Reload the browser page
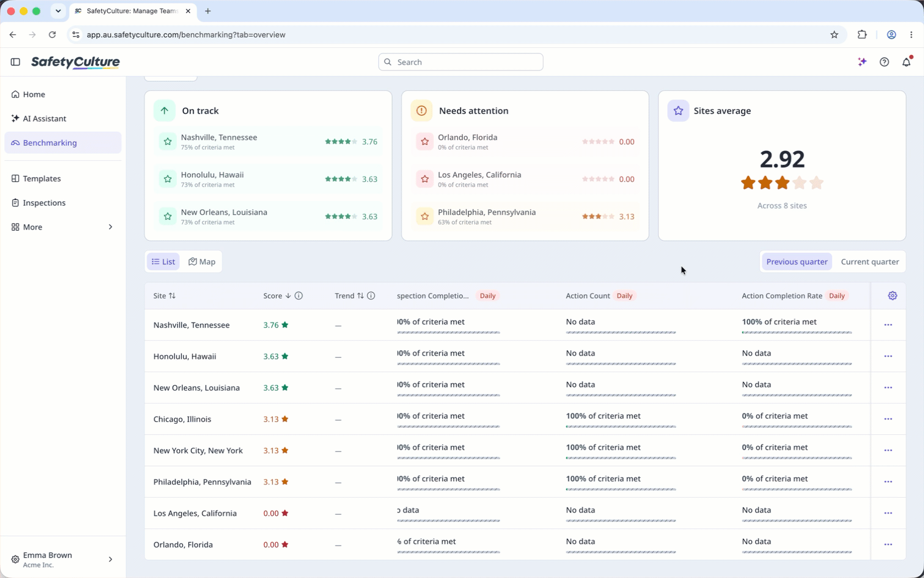 52,35
